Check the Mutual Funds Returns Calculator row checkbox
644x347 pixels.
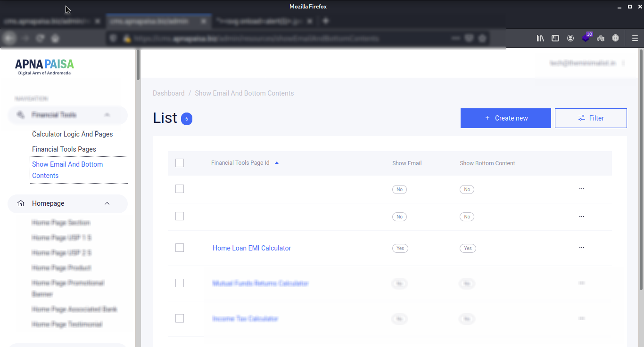tap(180, 283)
